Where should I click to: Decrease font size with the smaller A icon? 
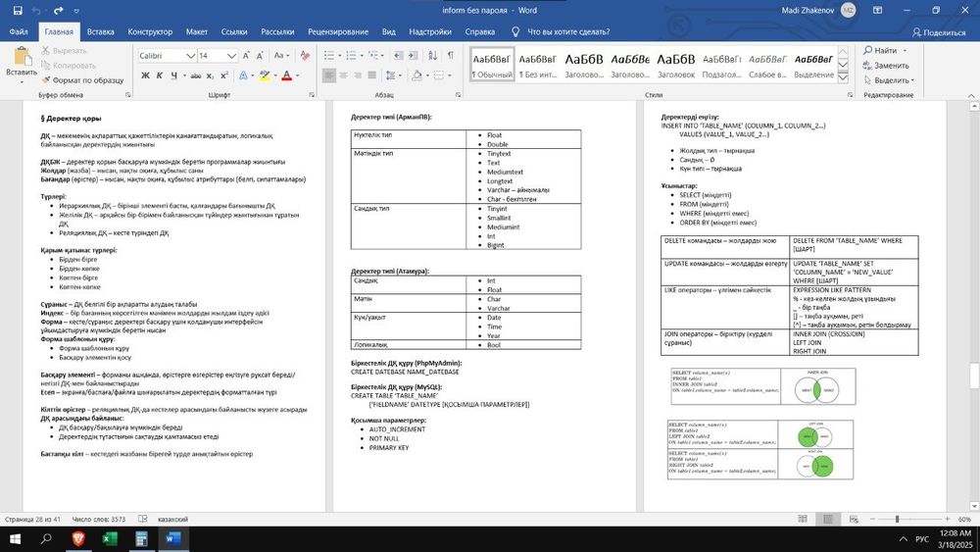click(x=260, y=56)
